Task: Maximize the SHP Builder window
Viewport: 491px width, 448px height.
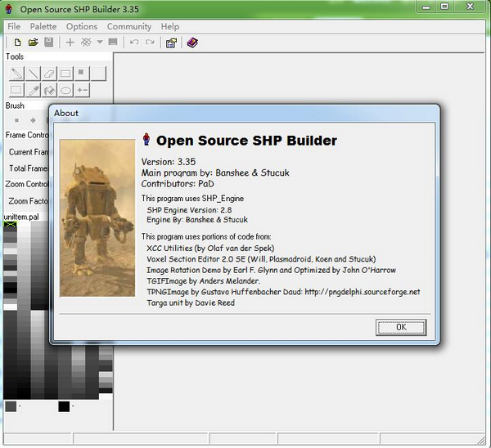Action: (444, 7)
